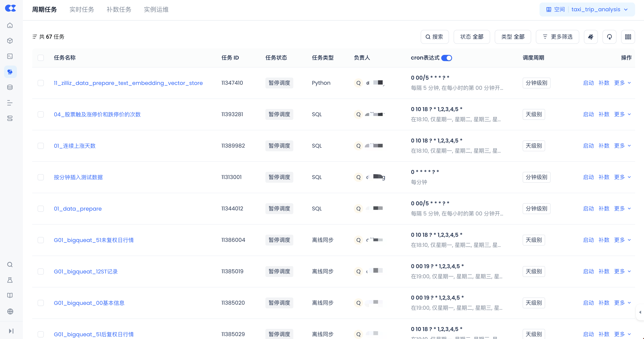
Task: Expand sidebar with the bottom arrow icon
Action: [x=11, y=331]
